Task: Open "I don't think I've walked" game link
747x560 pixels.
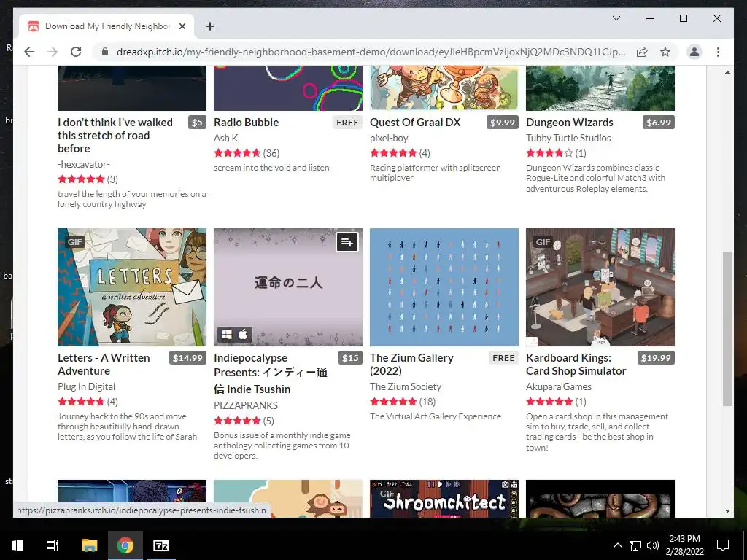Action: pyautogui.click(x=115, y=135)
